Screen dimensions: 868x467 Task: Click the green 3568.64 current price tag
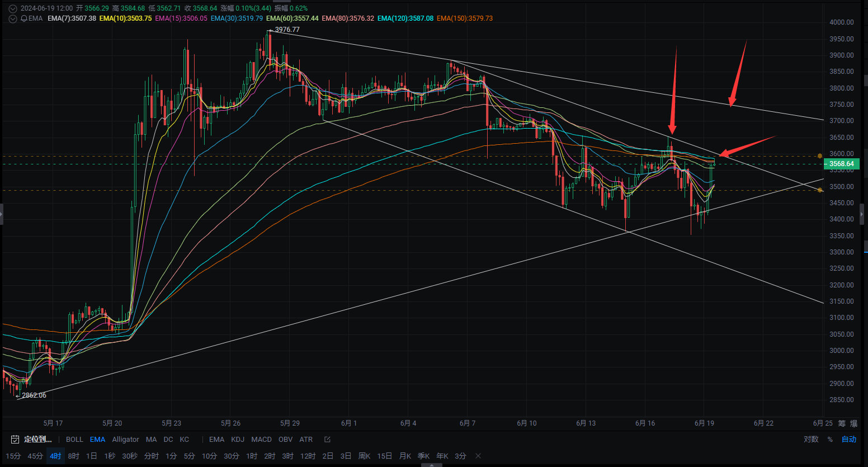841,164
